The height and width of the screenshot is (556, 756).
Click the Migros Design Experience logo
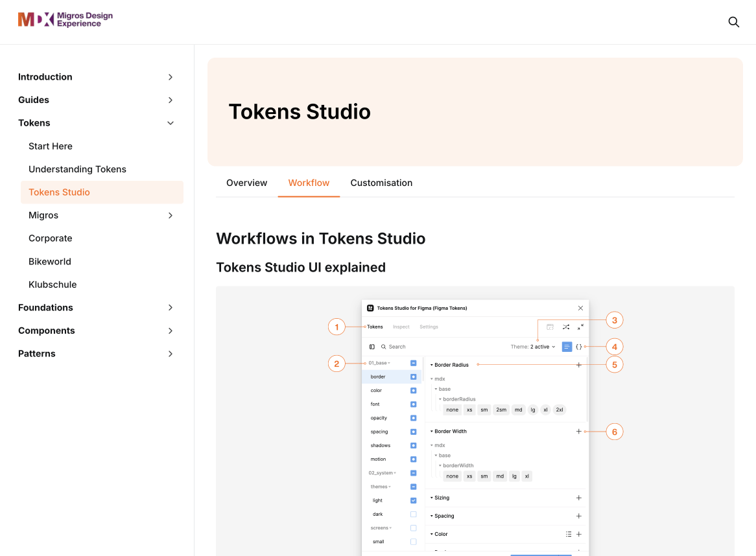click(x=65, y=19)
